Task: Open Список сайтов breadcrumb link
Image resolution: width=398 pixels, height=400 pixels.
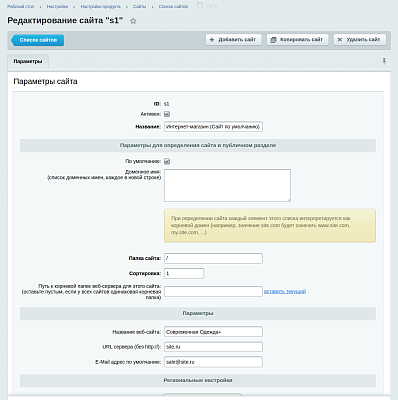Action: point(173,6)
